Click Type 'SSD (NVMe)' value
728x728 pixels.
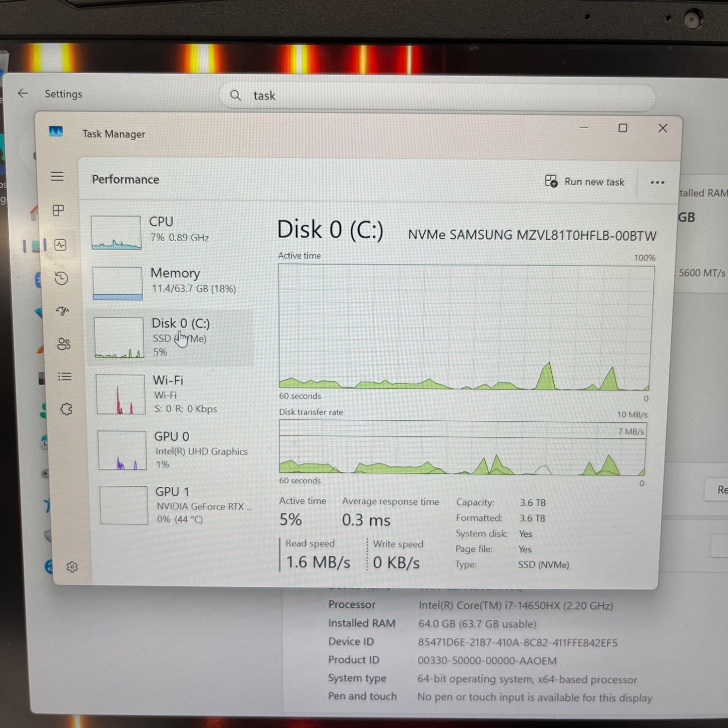tap(543, 564)
